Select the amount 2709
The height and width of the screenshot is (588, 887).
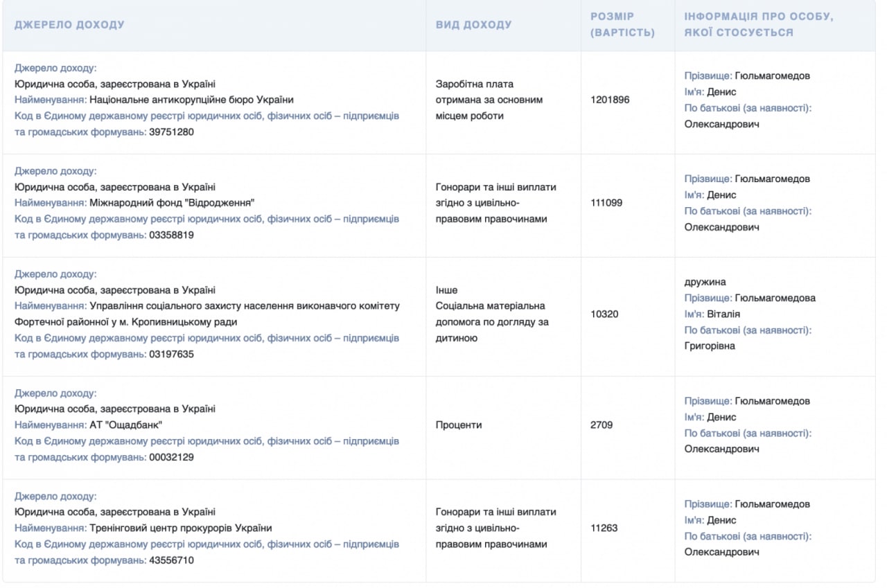coord(601,425)
